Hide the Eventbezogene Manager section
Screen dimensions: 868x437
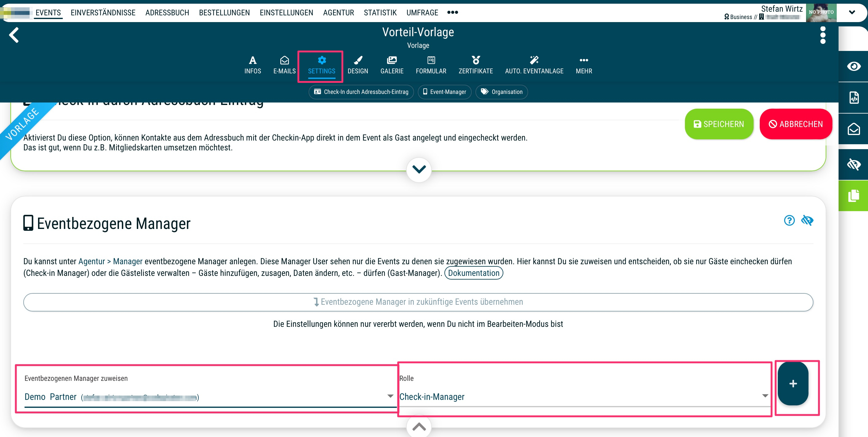pos(807,221)
